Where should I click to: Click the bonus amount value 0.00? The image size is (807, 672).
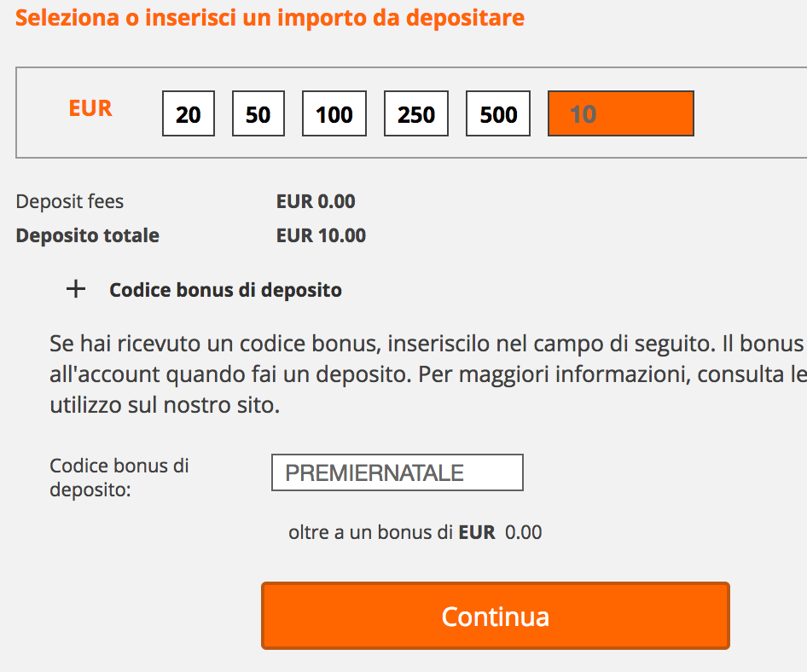click(x=524, y=532)
